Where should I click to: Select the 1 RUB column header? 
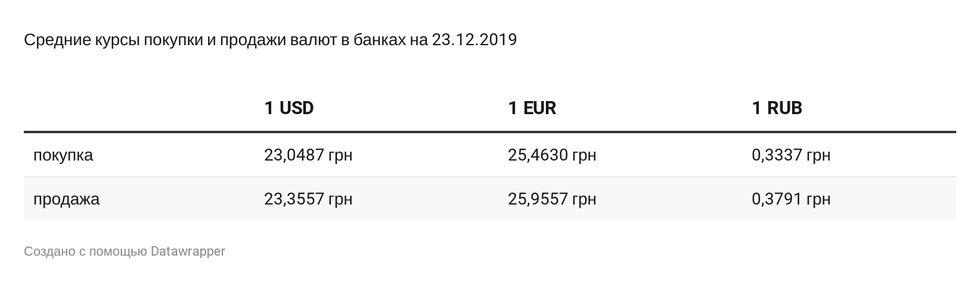777,108
